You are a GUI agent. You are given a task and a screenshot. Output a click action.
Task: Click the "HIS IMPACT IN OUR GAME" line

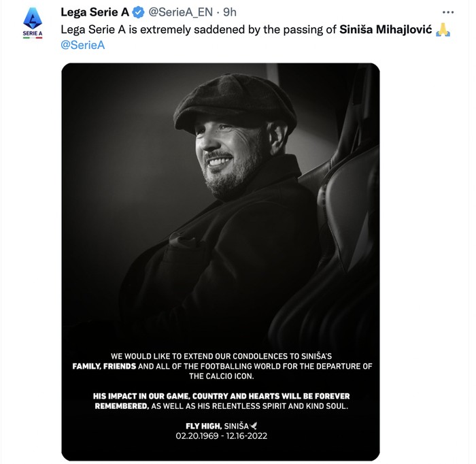point(222,396)
